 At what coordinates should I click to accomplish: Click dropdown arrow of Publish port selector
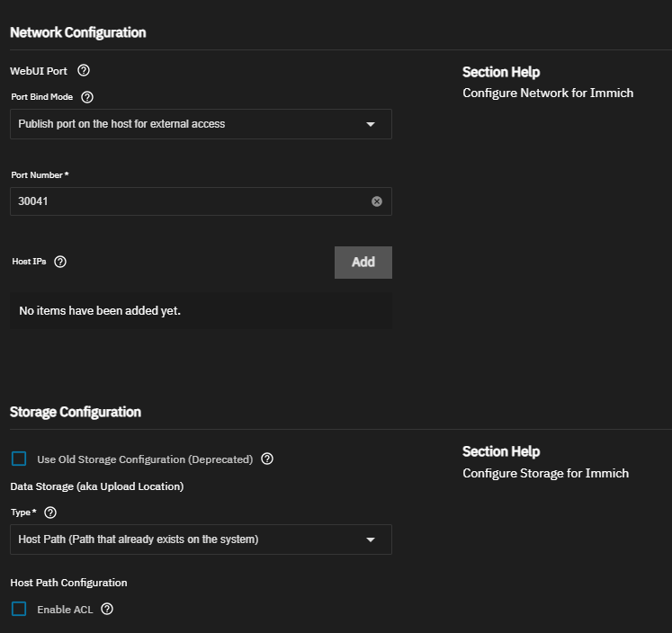(x=371, y=124)
